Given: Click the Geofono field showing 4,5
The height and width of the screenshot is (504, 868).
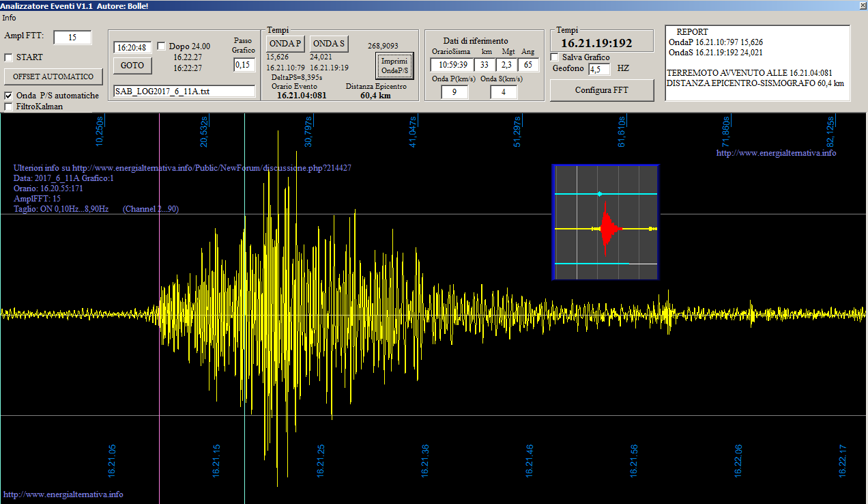Looking at the screenshot, I should pyautogui.click(x=598, y=69).
